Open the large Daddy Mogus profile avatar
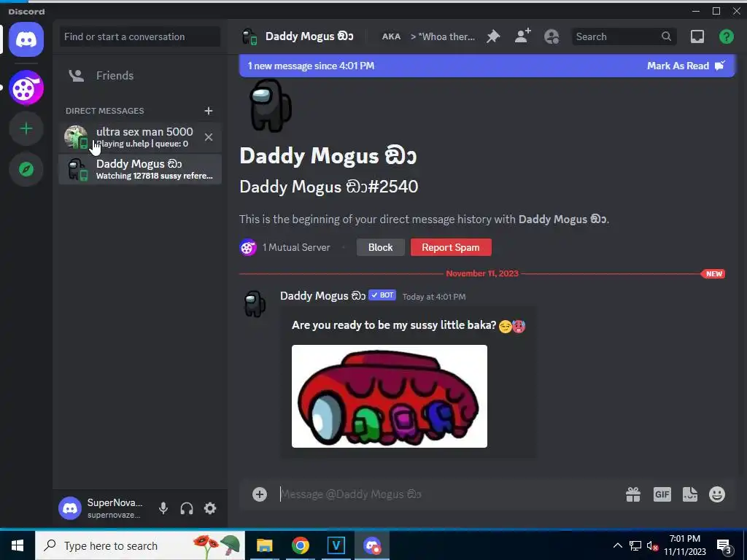This screenshot has width=747, height=560. pos(270,106)
